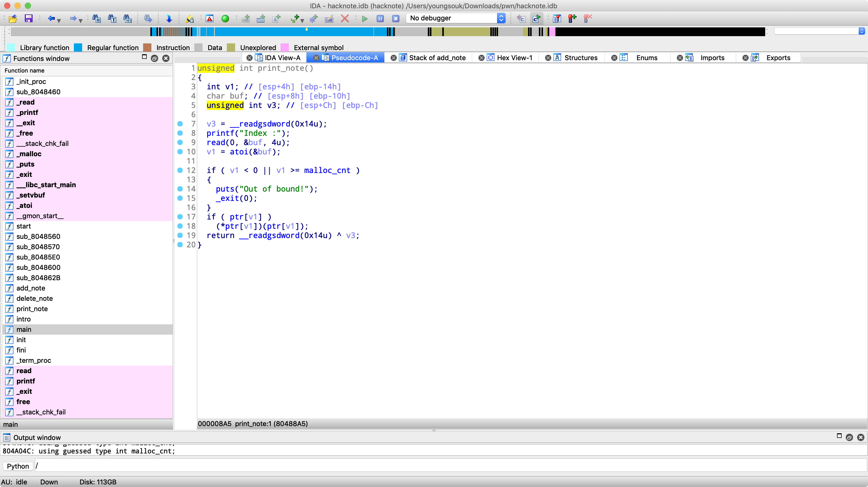Start the process with the Play icon
Image resolution: width=868 pixels, height=487 pixels.
[365, 19]
